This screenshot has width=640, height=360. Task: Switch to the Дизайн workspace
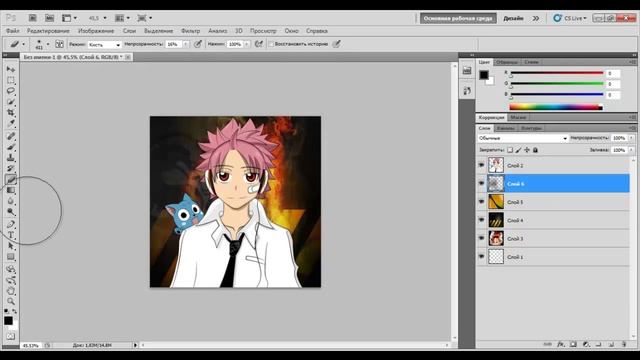click(x=513, y=18)
